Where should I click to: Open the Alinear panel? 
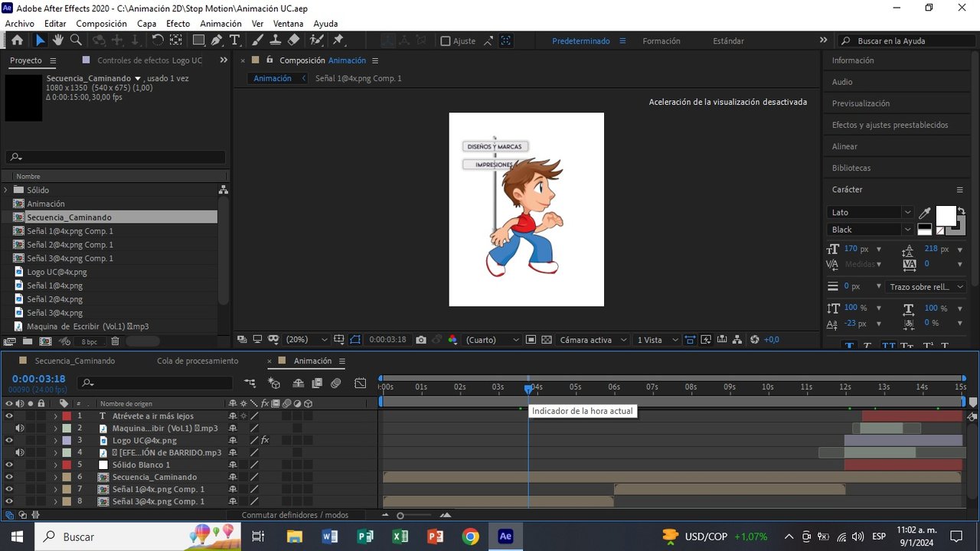[x=844, y=146]
